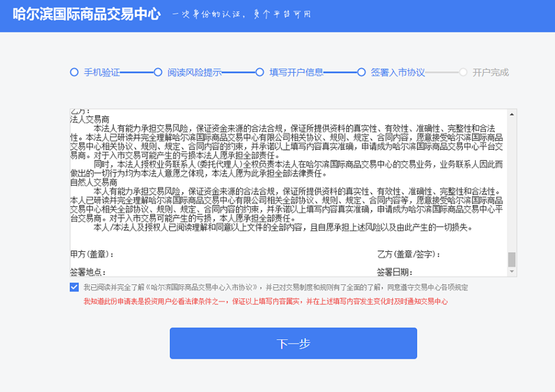Click the 我已阅读并完全了解 checkbox label text

point(276,287)
